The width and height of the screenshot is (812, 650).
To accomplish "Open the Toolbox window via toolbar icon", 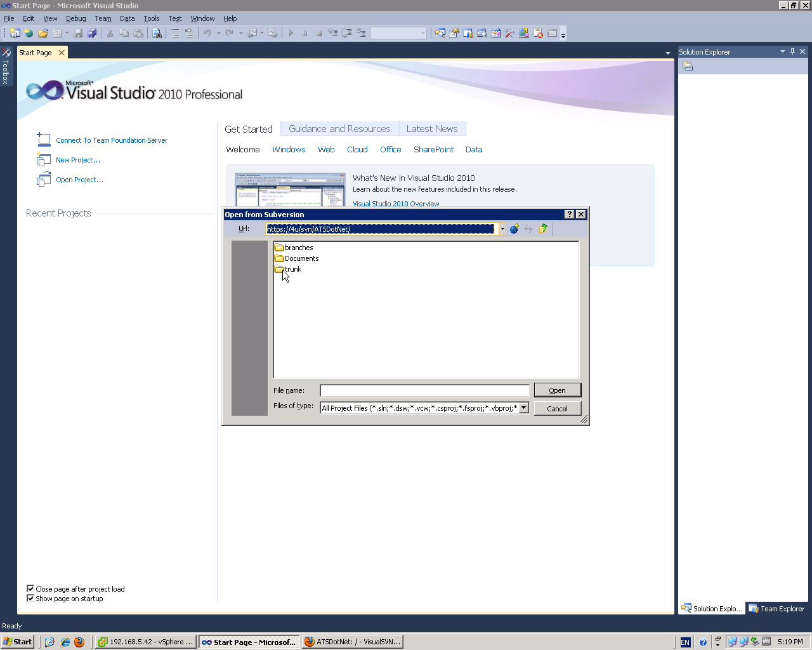I will pyautogui.click(x=509, y=33).
